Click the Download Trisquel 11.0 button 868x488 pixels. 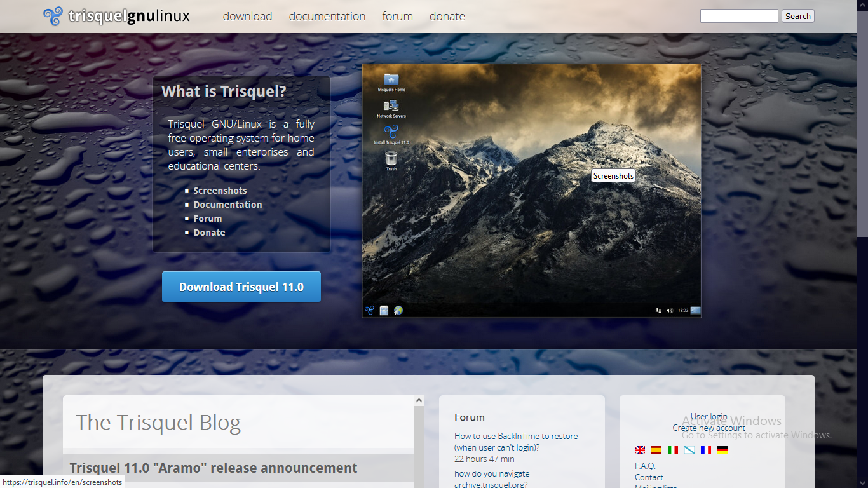point(241,287)
